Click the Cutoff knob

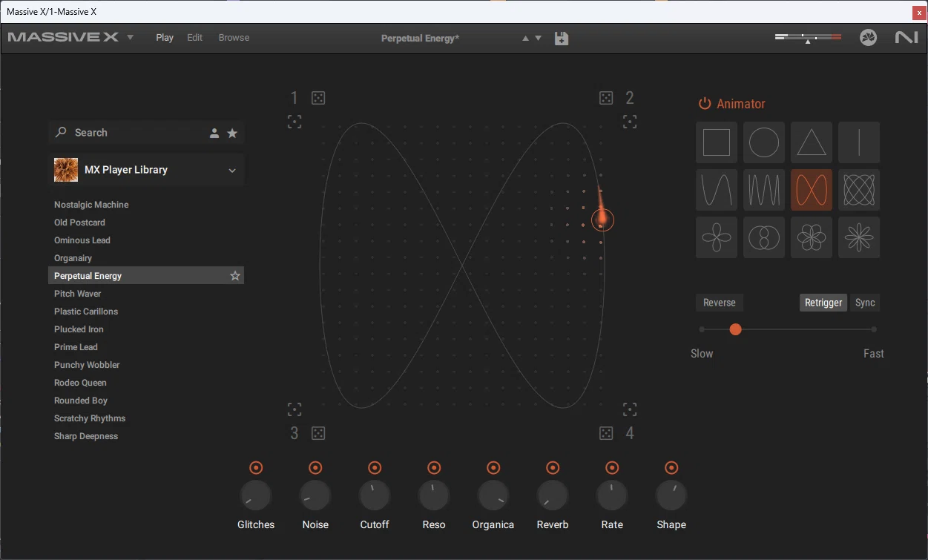(x=375, y=496)
